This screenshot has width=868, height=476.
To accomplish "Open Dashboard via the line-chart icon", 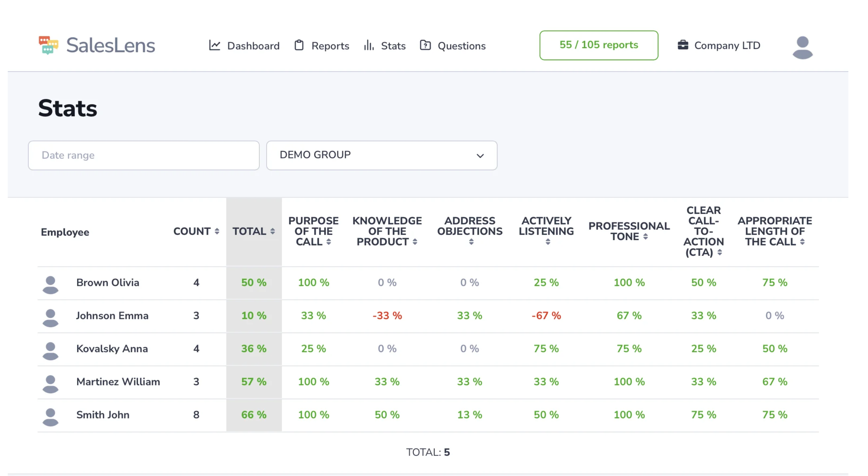I will pyautogui.click(x=215, y=45).
